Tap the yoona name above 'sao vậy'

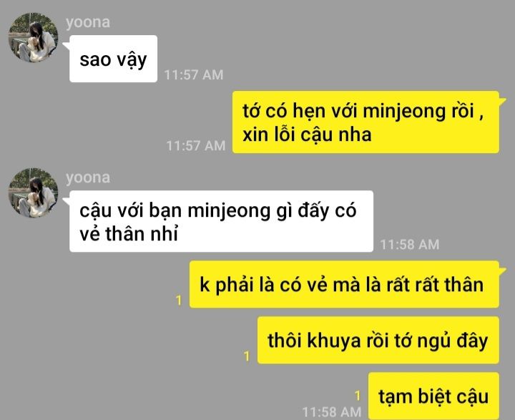point(88,22)
